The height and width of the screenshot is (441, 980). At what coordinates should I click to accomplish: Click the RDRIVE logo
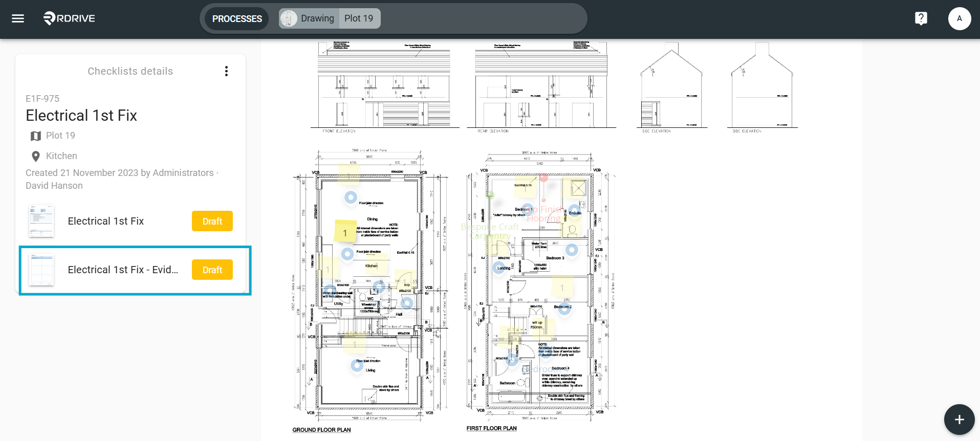tap(69, 18)
